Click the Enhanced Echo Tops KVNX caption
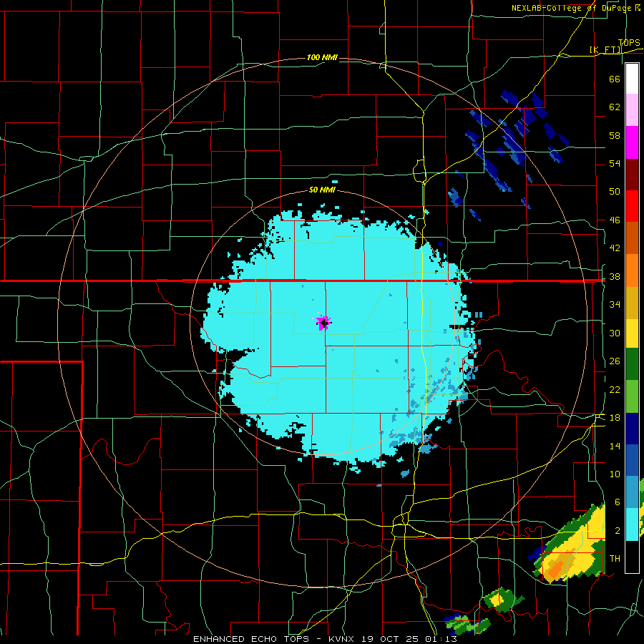Viewport: 644px width, 644px height. tap(325, 639)
